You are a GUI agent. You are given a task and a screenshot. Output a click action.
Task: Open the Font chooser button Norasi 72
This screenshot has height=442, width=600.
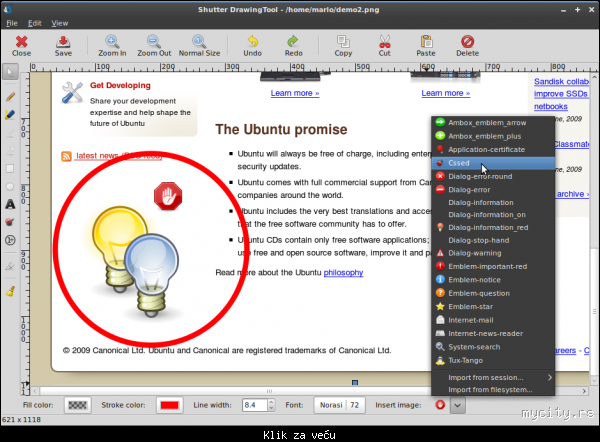[x=339, y=405]
